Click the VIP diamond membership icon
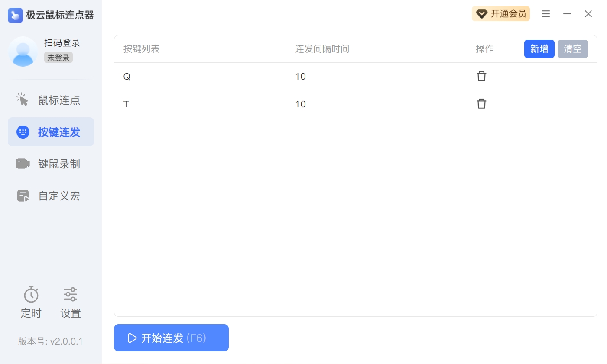The width and height of the screenshot is (607, 364). coord(481,14)
